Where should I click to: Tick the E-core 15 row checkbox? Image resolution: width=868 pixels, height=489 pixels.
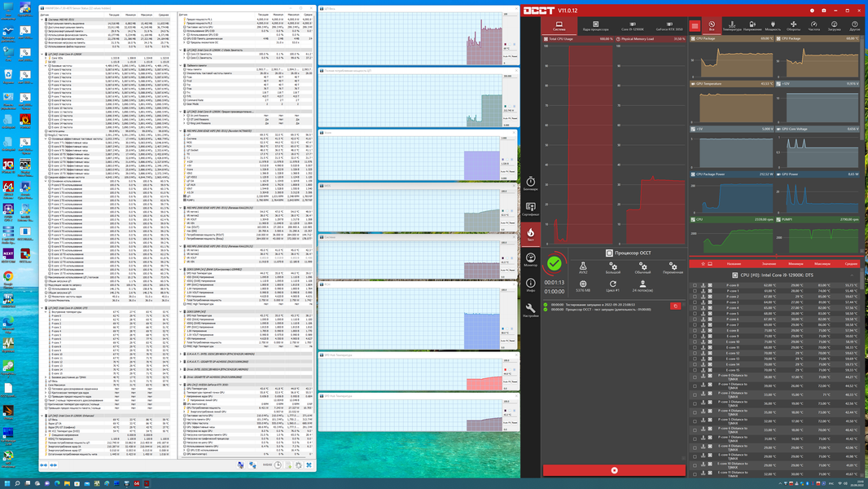[x=695, y=370]
